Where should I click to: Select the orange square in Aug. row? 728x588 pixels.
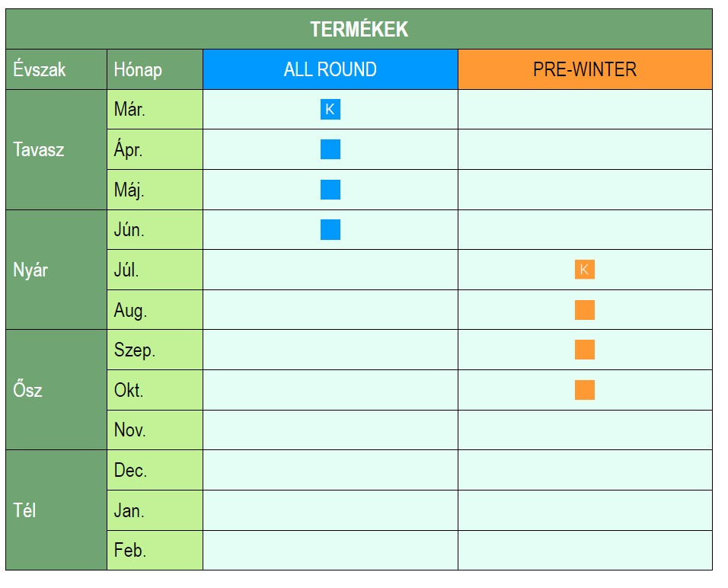(x=584, y=310)
